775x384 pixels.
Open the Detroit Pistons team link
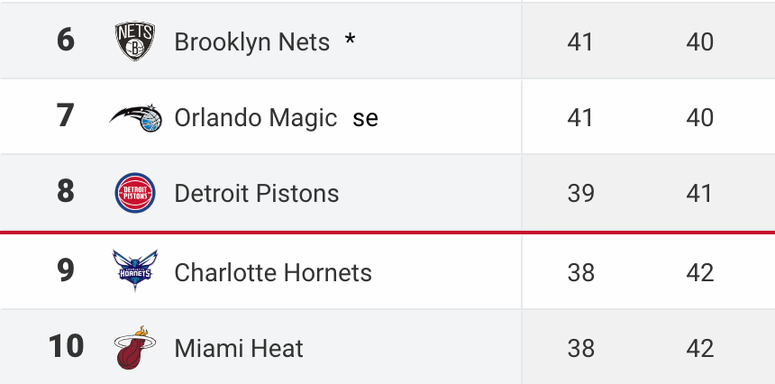(x=257, y=193)
